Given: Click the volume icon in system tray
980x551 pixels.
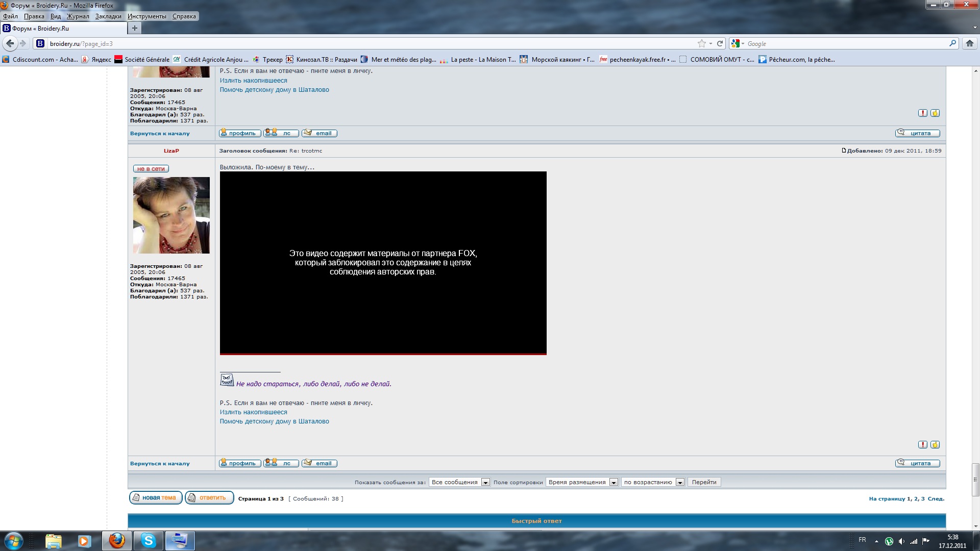Looking at the screenshot, I should [901, 541].
